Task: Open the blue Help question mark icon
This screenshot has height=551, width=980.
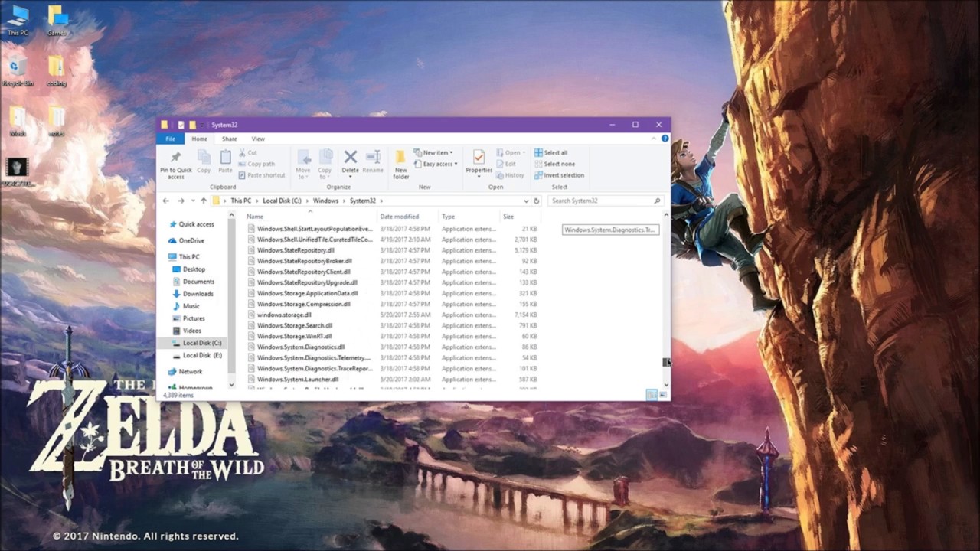Action: [x=665, y=139]
